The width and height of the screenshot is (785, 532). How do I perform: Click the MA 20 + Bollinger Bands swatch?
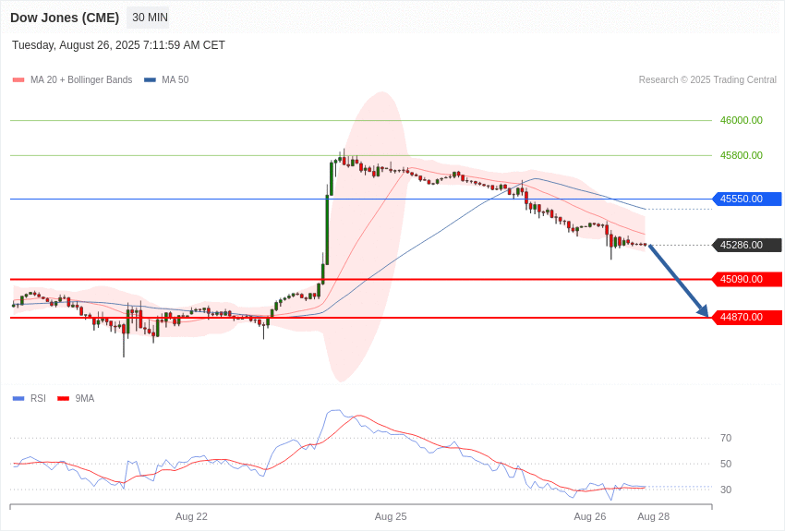pos(18,80)
